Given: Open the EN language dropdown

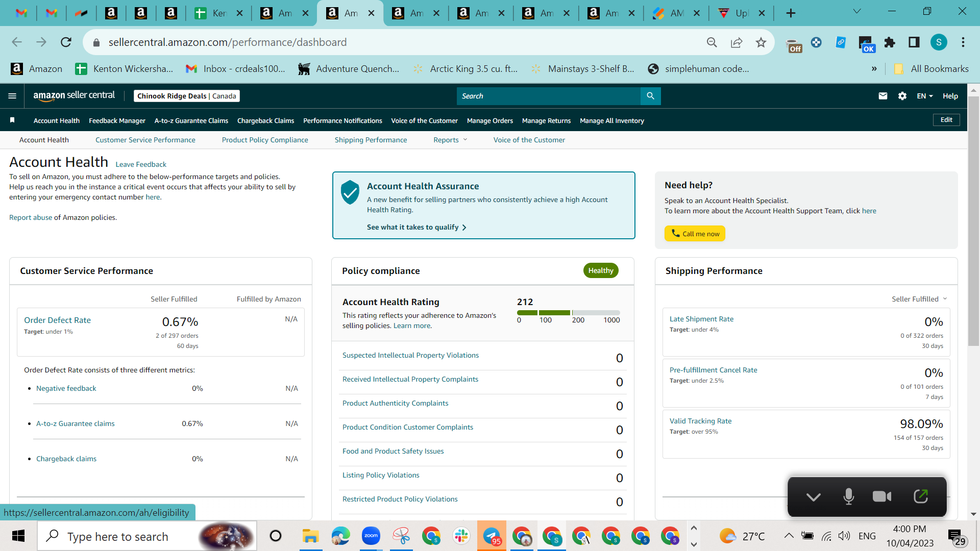Looking at the screenshot, I should click(x=924, y=96).
